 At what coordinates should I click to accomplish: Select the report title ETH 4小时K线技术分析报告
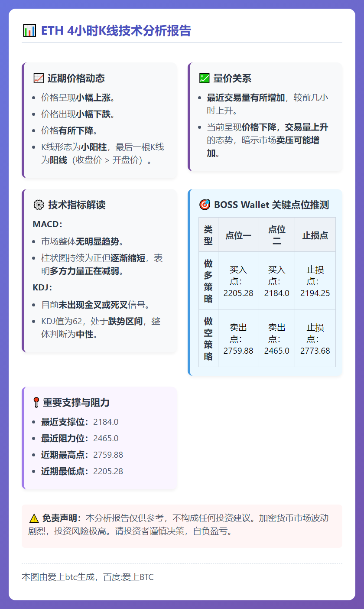pos(116,31)
